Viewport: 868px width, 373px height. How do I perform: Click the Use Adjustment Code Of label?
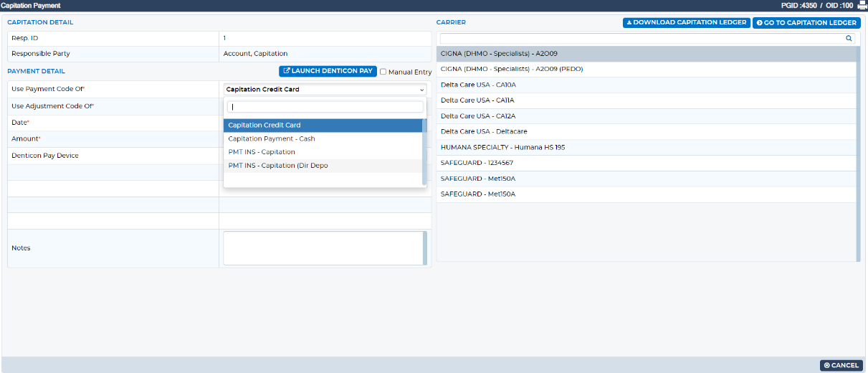pyautogui.click(x=53, y=106)
